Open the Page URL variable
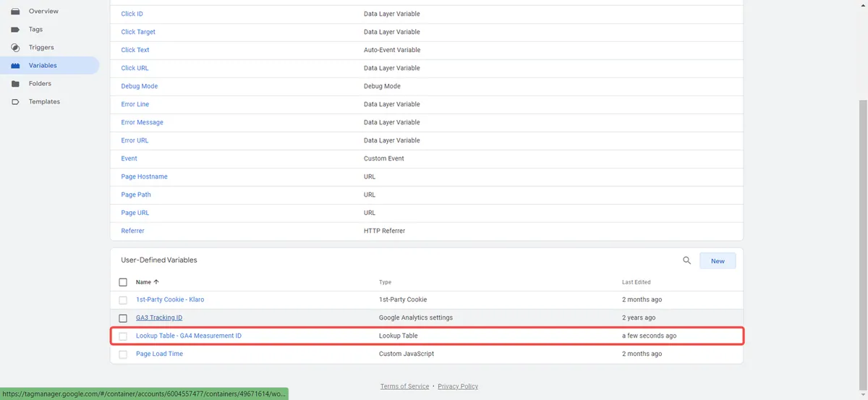This screenshot has width=868, height=400. (135, 213)
